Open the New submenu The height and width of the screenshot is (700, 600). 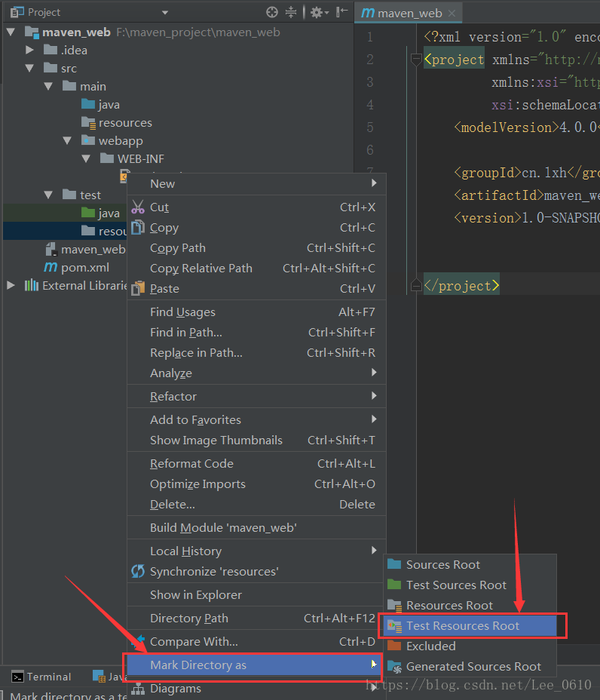coord(256,184)
